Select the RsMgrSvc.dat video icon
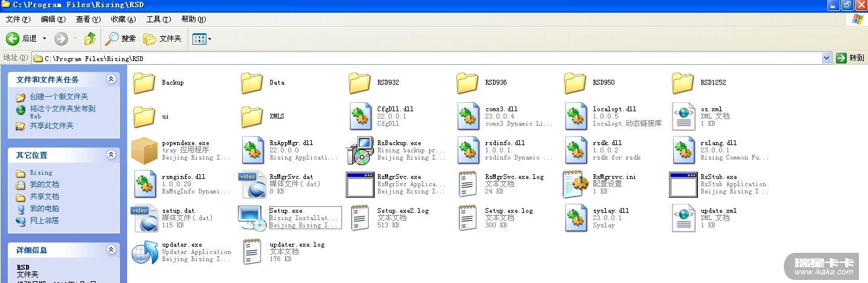Viewport: 868px width, 283px height. click(x=252, y=184)
